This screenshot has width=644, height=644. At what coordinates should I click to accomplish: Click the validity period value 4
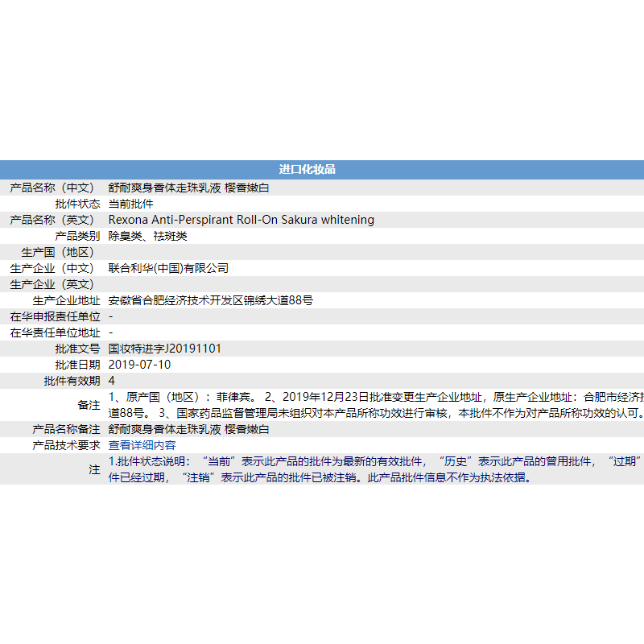112,381
